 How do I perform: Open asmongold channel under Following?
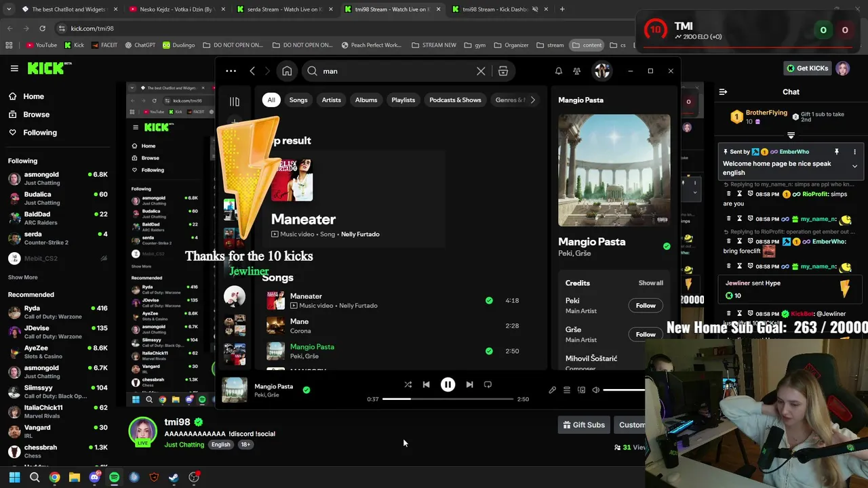[x=58, y=178]
